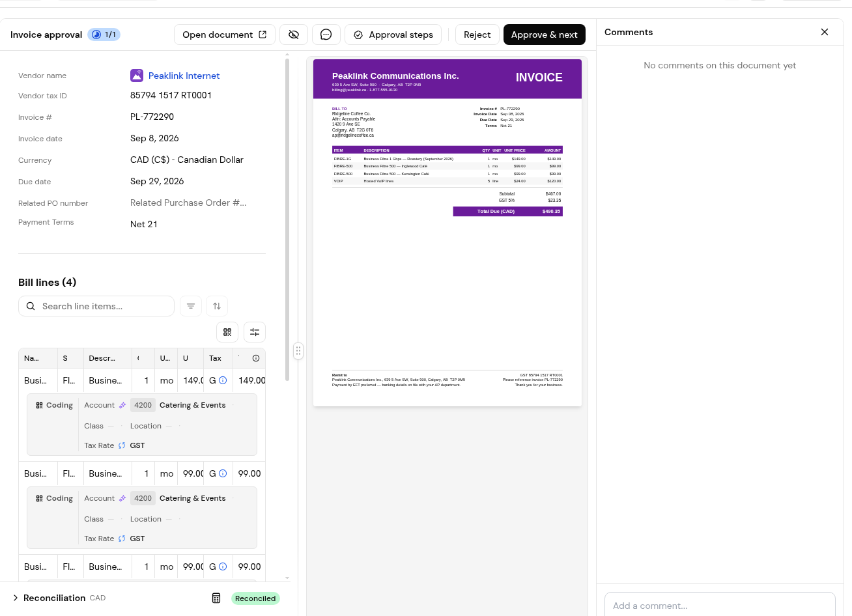Click the invoice number PL-772290 field

(x=152, y=117)
